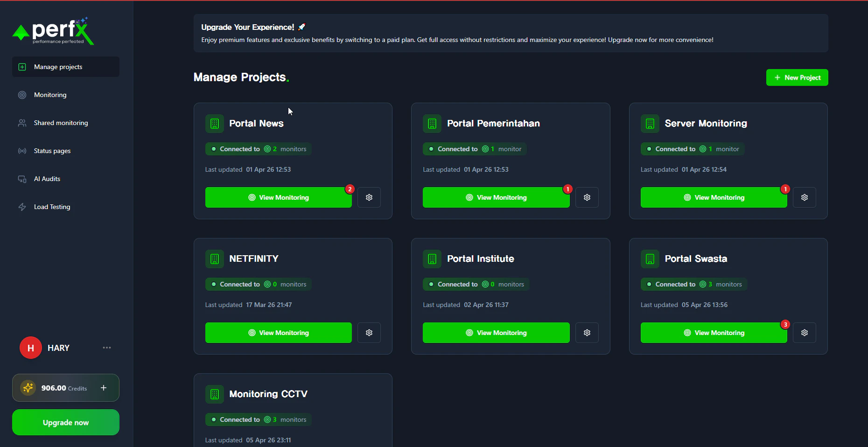Click Server Monitoring connected monitor chip
The width and height of the screenshot is (868, 447).
point(693,149)
